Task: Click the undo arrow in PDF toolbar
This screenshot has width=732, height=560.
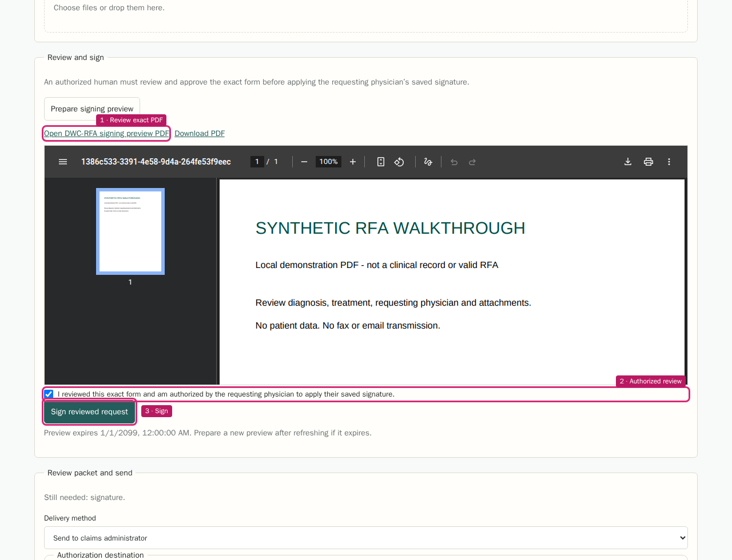Action: pyautogui.click(x=454, y=162)
